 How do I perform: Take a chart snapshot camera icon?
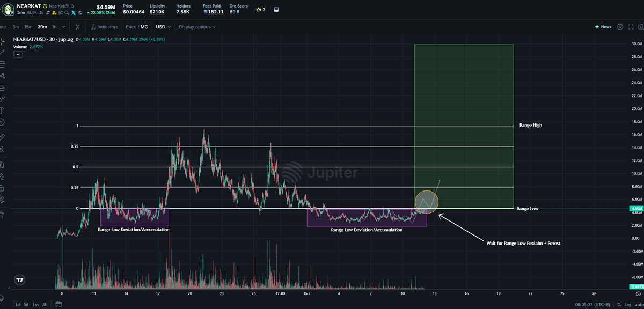(x=641, y=26)
